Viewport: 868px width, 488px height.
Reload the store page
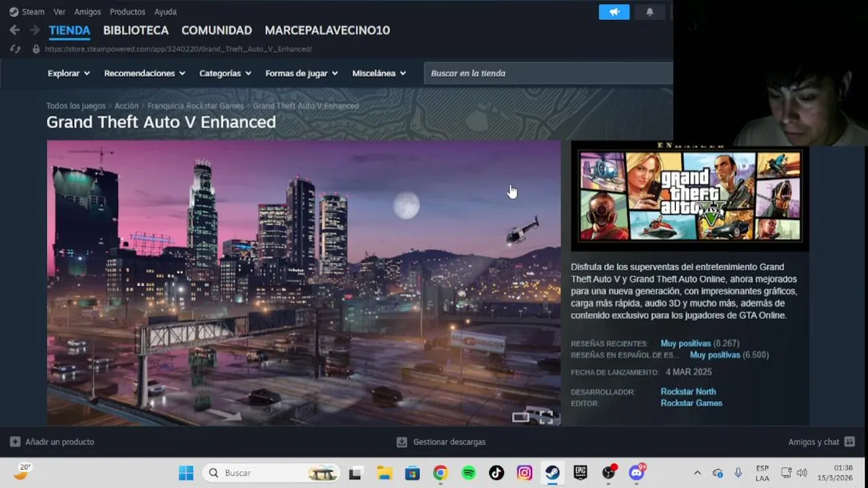[14, 49]
